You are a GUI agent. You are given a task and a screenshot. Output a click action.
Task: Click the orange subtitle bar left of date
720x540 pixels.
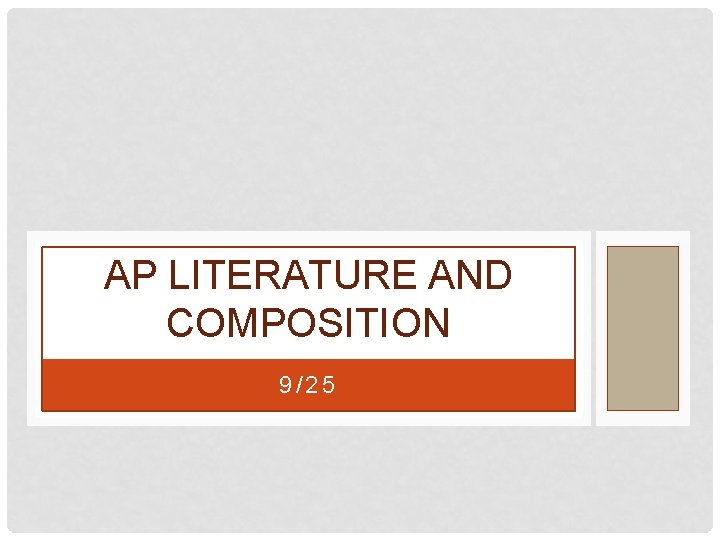coord(150,385)
